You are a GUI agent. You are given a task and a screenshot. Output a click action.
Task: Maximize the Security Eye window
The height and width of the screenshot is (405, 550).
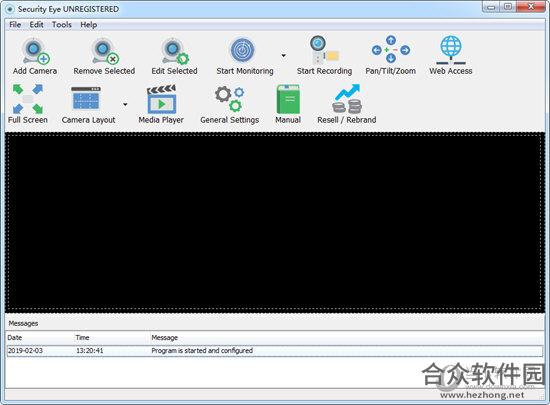[508, 7]
